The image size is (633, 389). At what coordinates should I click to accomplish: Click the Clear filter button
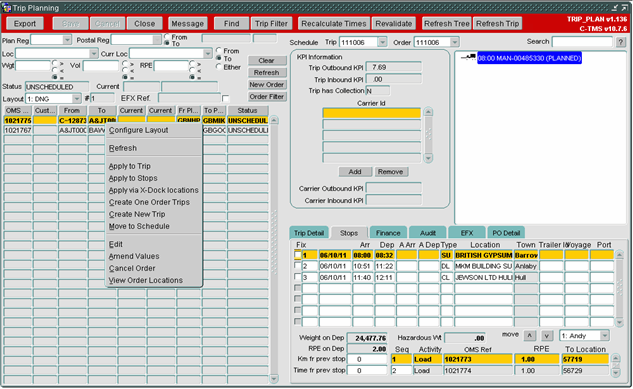tap(266, 61)
